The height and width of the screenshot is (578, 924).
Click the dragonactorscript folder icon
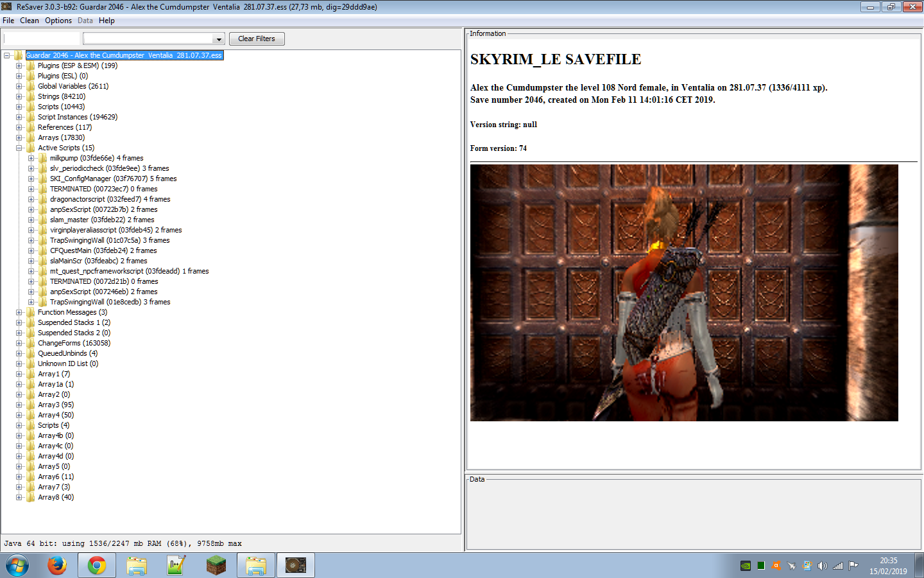click(x=42, y=199)
